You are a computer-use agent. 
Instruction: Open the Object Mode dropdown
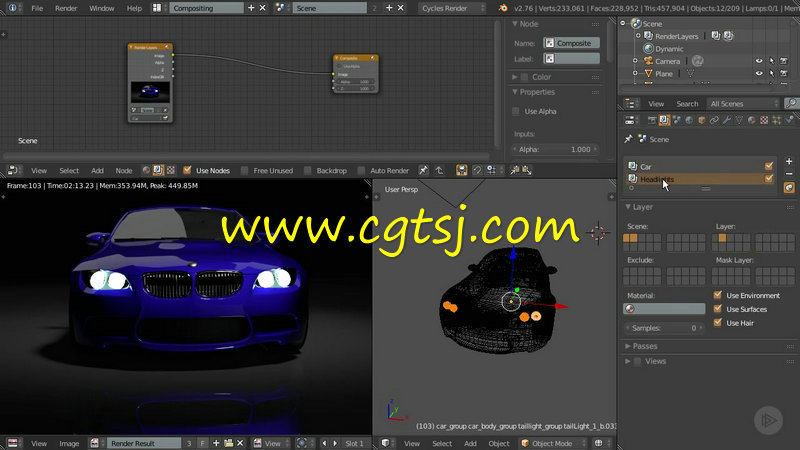click(552, 443)
